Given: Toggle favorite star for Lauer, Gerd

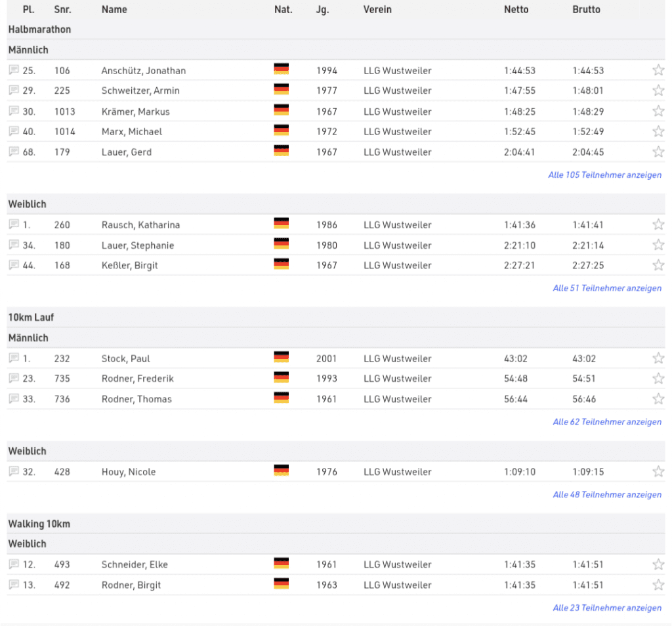Looking at the screenshot, I should pos(658,152).
